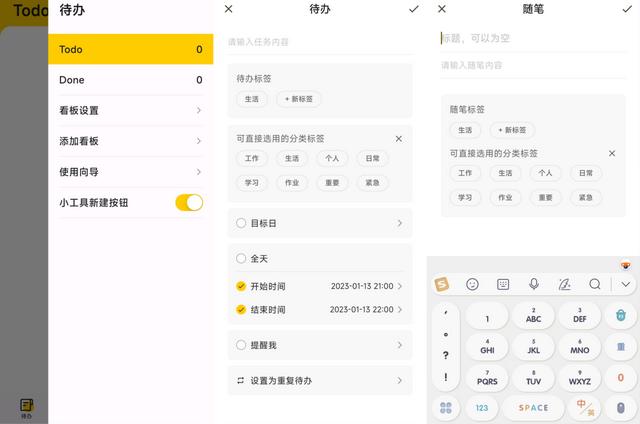Switch to handwriting input pen icon
This screenshot has width=640, height=424.
click(564, 284)
